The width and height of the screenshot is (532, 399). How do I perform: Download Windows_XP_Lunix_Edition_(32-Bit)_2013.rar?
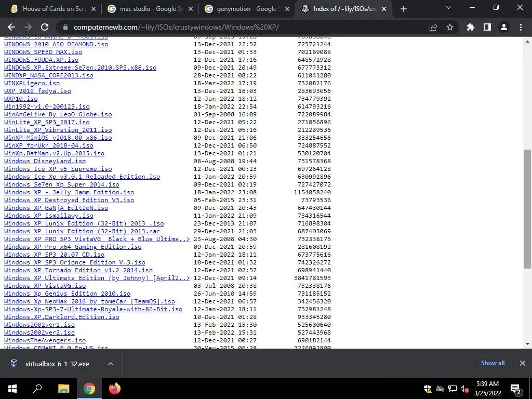(x=82, y=231)
